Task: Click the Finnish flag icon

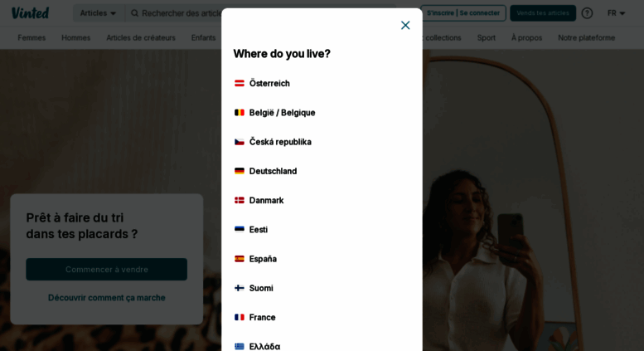Action: (240, 288)
